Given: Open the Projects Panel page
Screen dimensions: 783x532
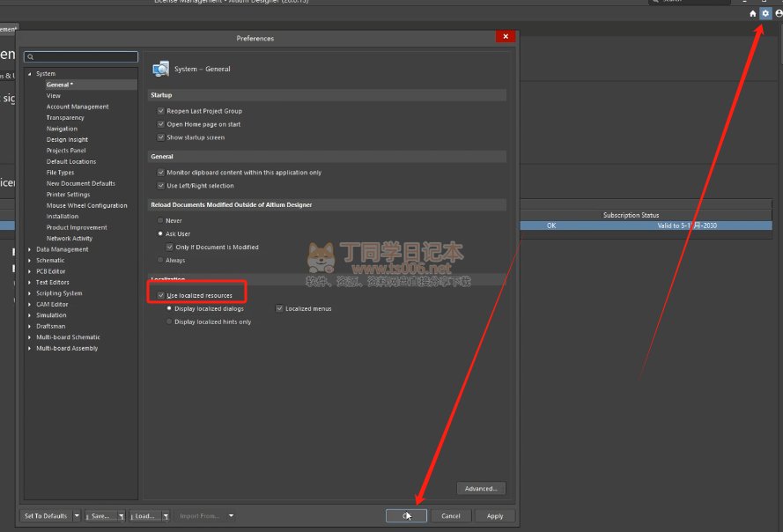Looking at the screenshot, I should 66,151.
